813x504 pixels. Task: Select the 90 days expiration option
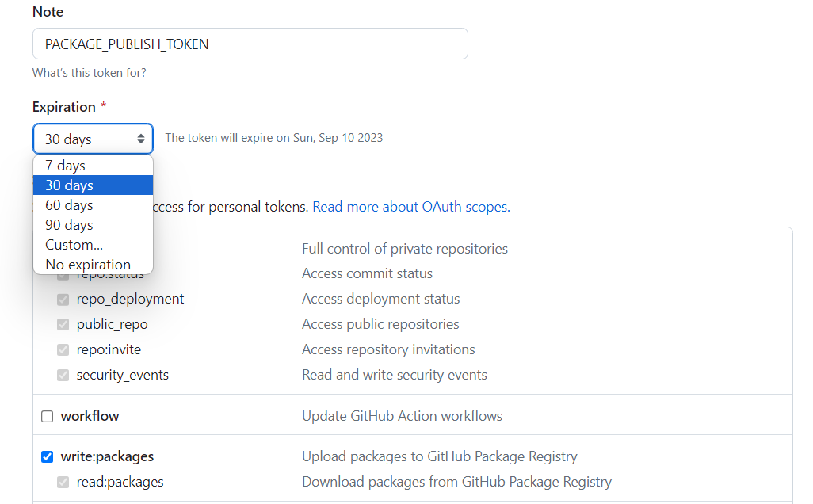[69, 225]
